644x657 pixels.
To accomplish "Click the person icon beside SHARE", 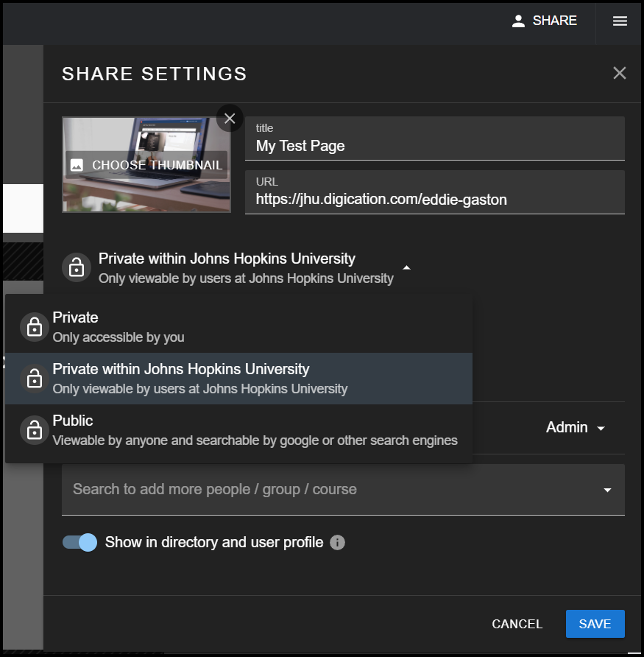I will coord(518,21).
